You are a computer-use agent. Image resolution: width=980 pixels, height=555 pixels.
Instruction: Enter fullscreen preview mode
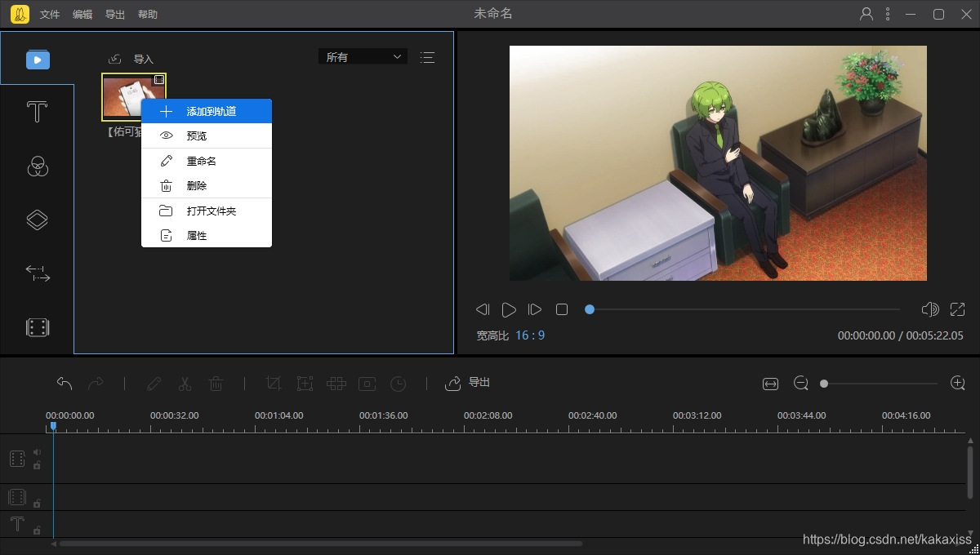[958, 309]
